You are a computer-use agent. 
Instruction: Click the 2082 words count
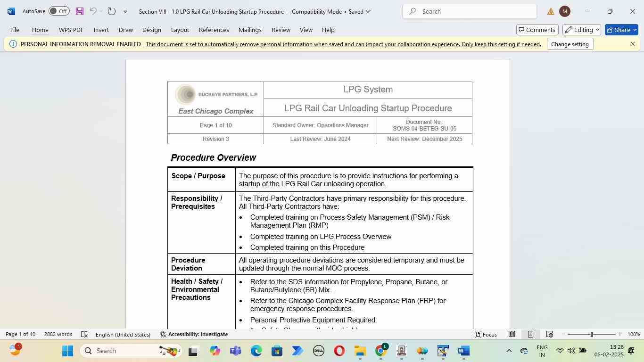[x=58, y=334]
